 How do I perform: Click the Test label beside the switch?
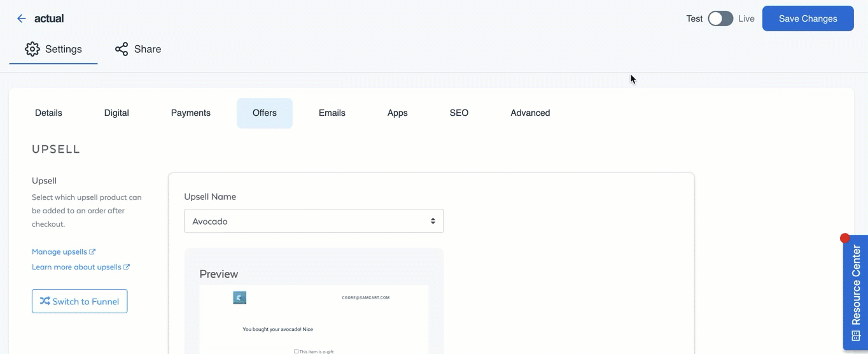pyautogui.click(x=694, y=18)
